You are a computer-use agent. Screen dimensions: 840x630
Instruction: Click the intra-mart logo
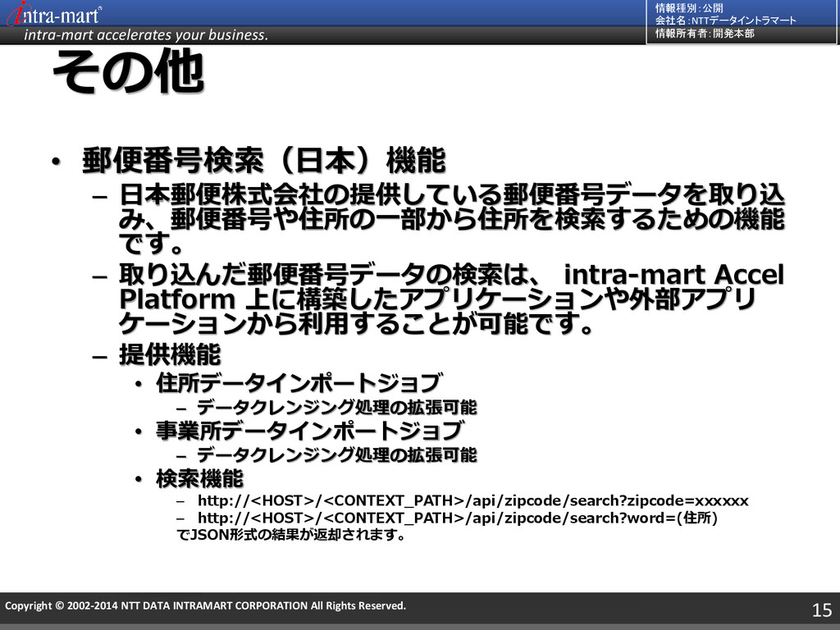click(x=53, y=14)
